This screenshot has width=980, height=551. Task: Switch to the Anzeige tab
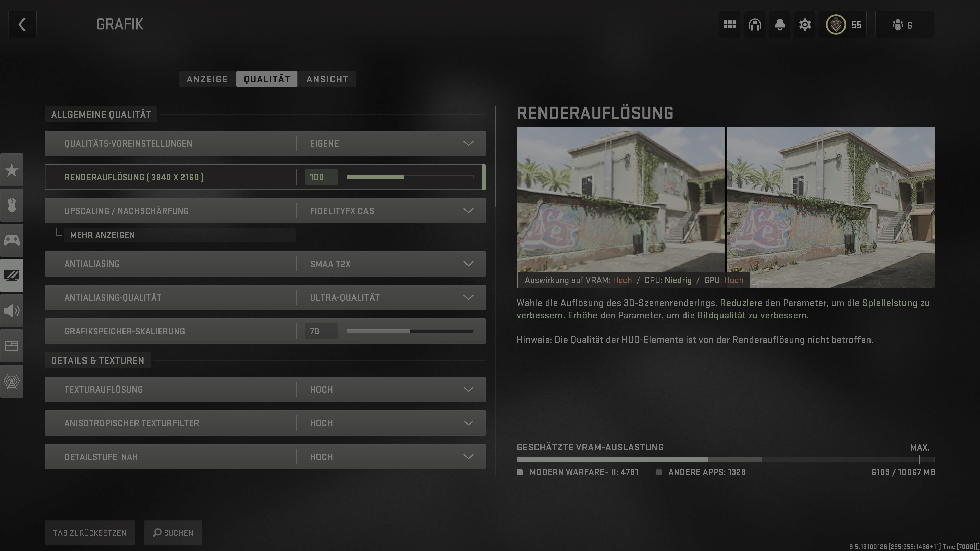[x=207, y=79]
